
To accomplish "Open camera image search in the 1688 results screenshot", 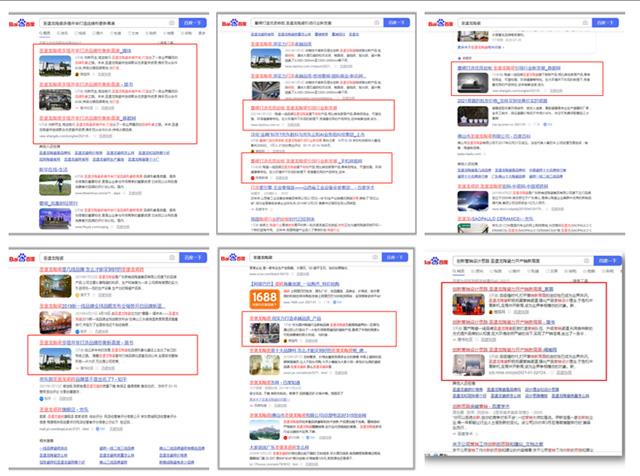I will click(375, 257).
